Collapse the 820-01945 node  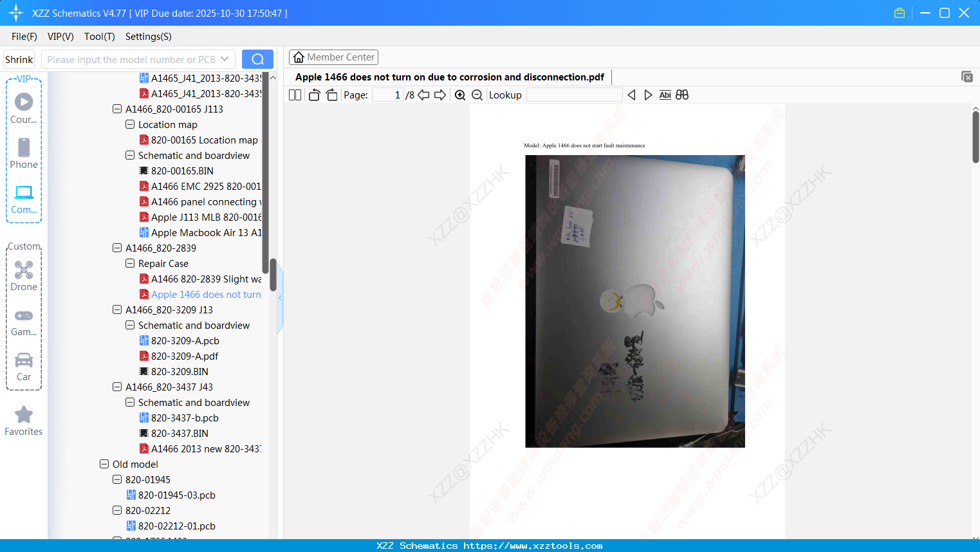coord(117,480)
